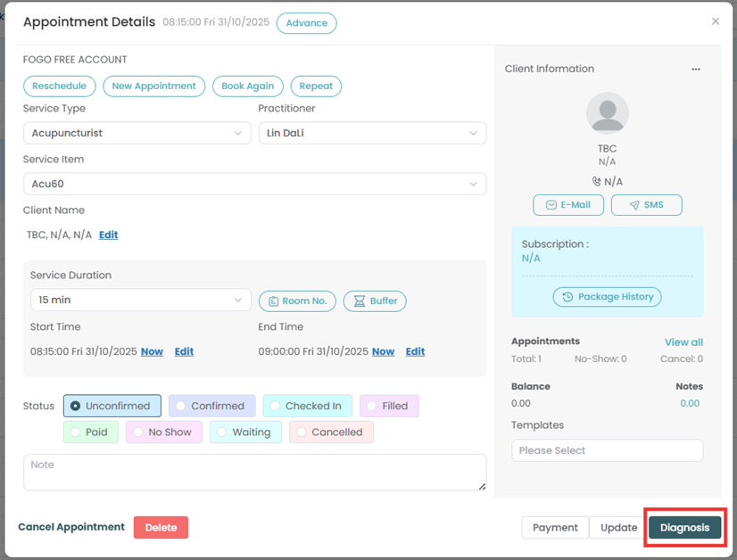
Task: Open client information three-dot menu
Action: tap(696, 70)
